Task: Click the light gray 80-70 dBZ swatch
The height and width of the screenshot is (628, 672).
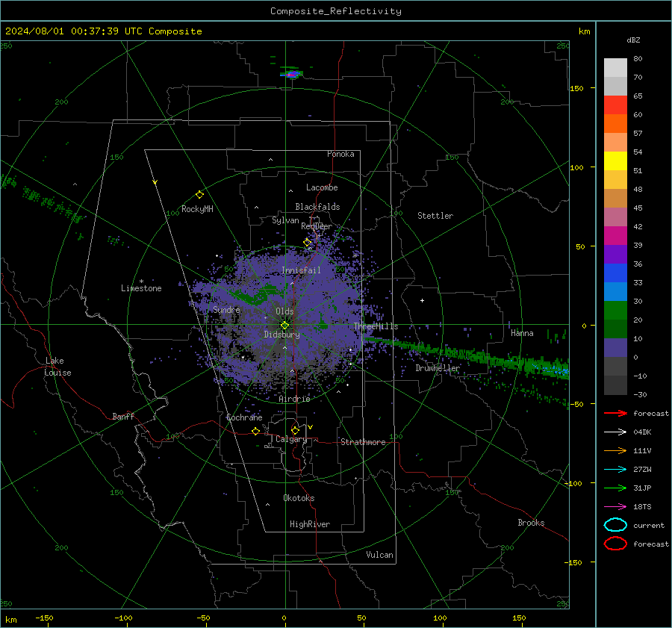Action: pos(615,68)
